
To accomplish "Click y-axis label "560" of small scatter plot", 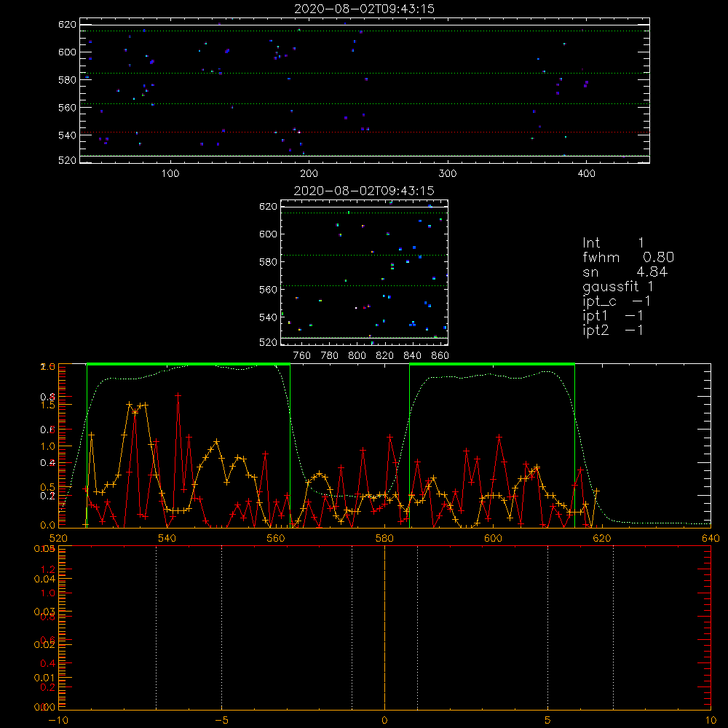I will (268, 290).
